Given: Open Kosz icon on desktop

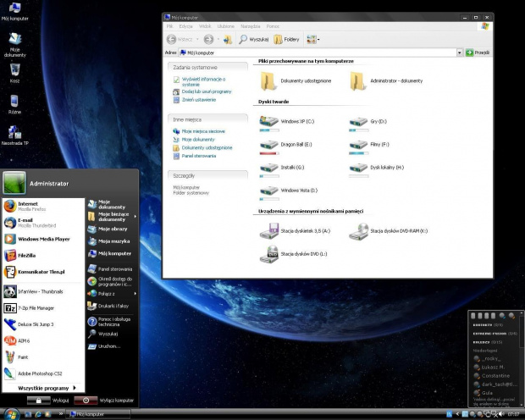Looking at the screenshot, I should coord(14,73).
